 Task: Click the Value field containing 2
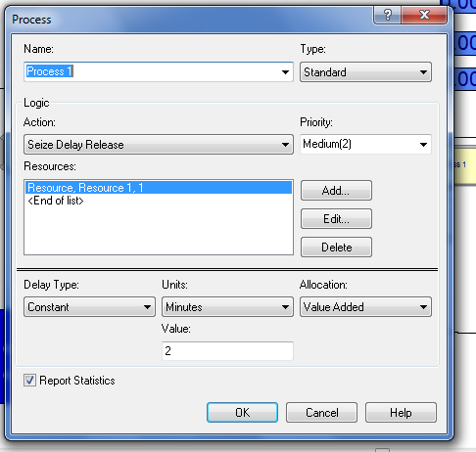tap(227, 351)
